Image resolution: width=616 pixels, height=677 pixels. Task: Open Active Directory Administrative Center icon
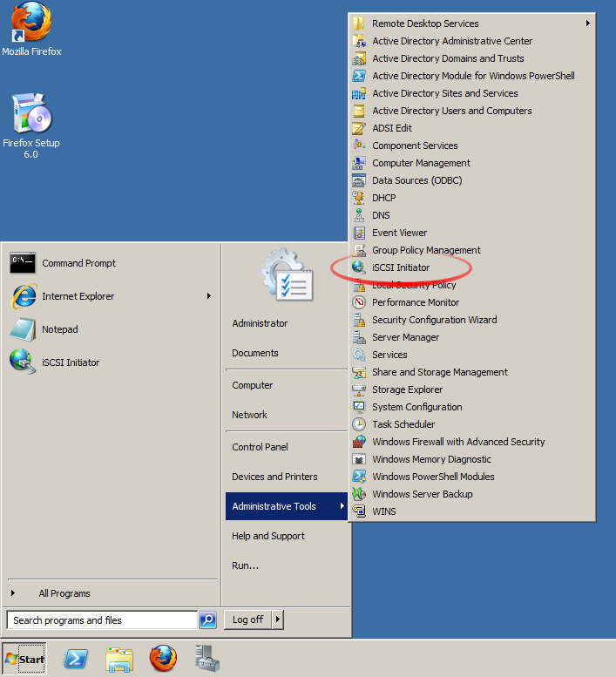tap(359, 41)
